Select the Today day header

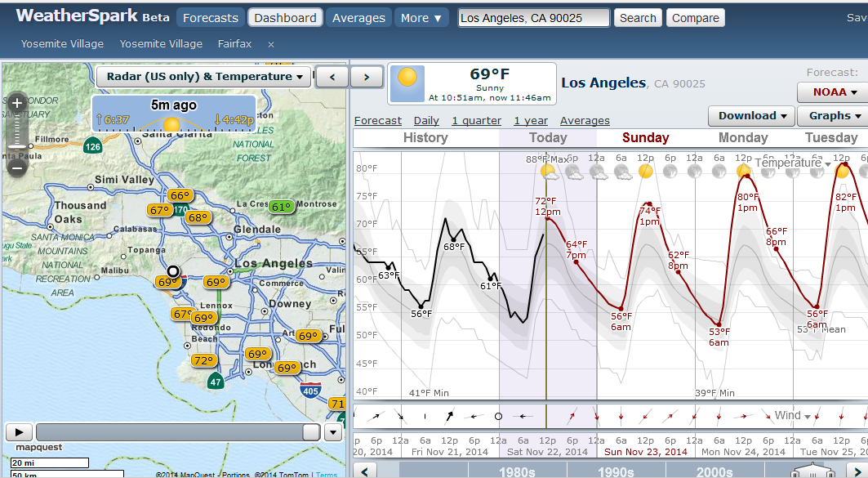point(548,137)
